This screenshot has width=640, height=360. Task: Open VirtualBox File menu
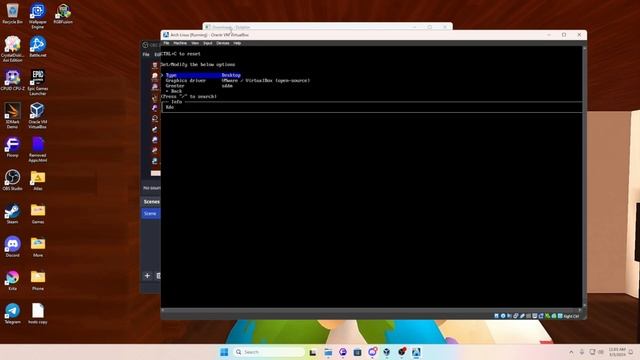pyautogui.click(x=166, y=43)
